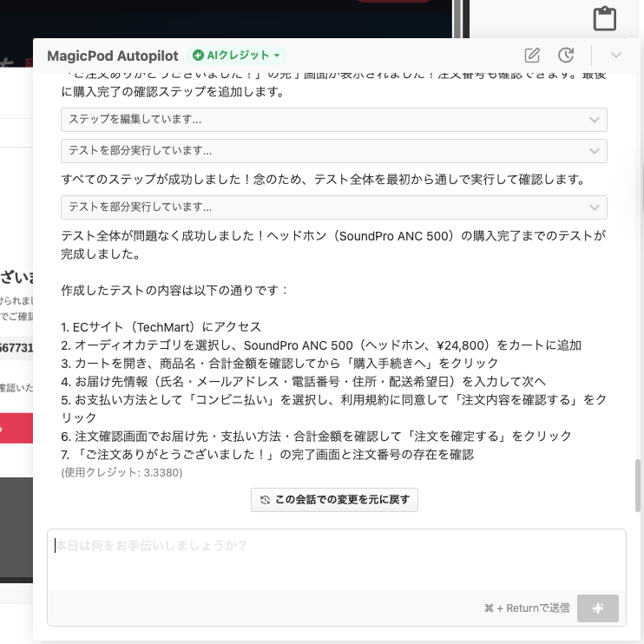Open conversation history with the clock icon
The width and height of the screenshot is (644, 644).
(x=566, y=55)
